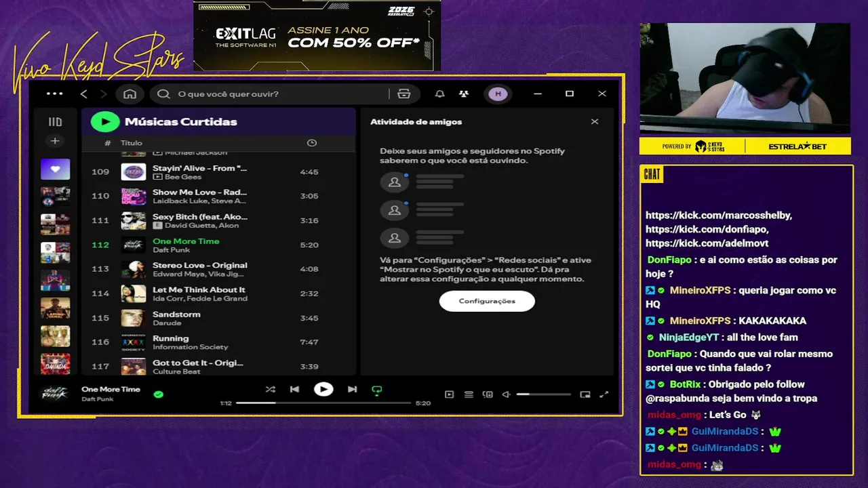Click the first friend placeholder avatar
Viewport: 868px width, 488px height.
tap(394, 182)
